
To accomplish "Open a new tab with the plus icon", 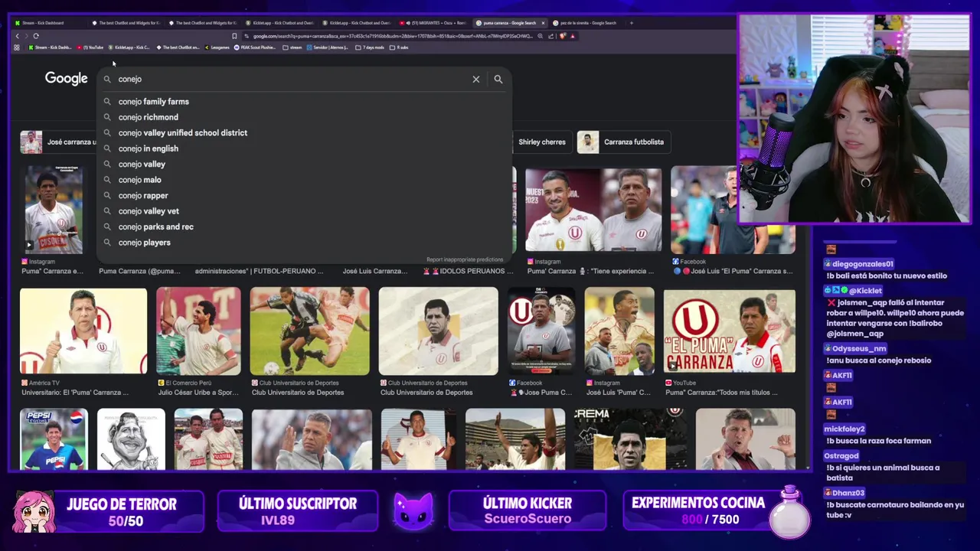I will pos(631,23).
